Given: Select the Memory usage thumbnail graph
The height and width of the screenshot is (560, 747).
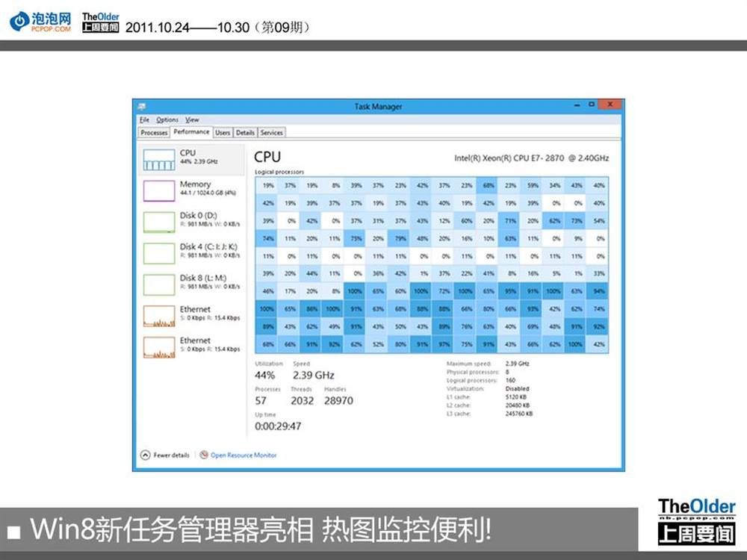Looking at the screenshot, I should point(158,191).
